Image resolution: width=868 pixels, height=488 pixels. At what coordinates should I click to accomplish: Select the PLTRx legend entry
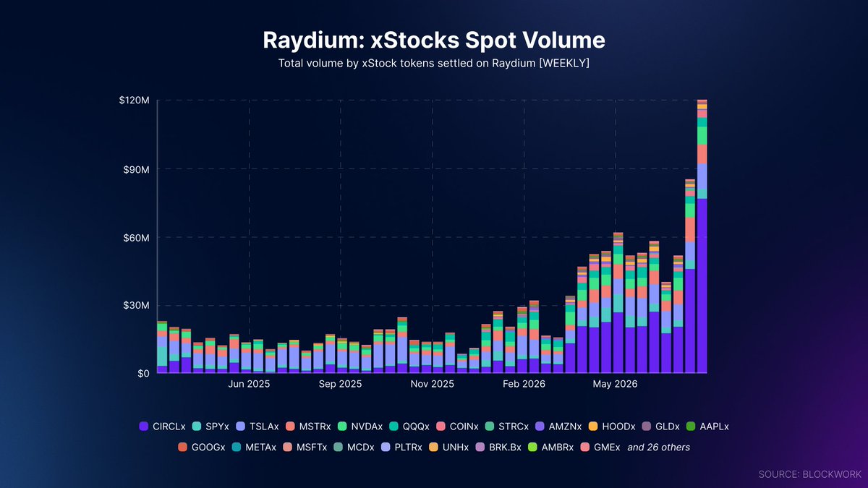(x=402, y=448)
